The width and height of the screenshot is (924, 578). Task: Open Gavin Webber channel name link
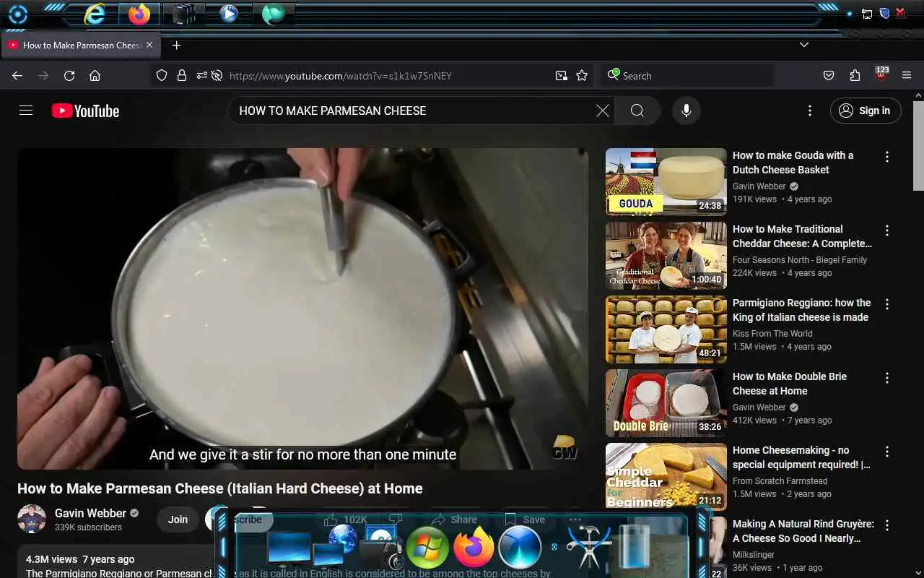90,513
